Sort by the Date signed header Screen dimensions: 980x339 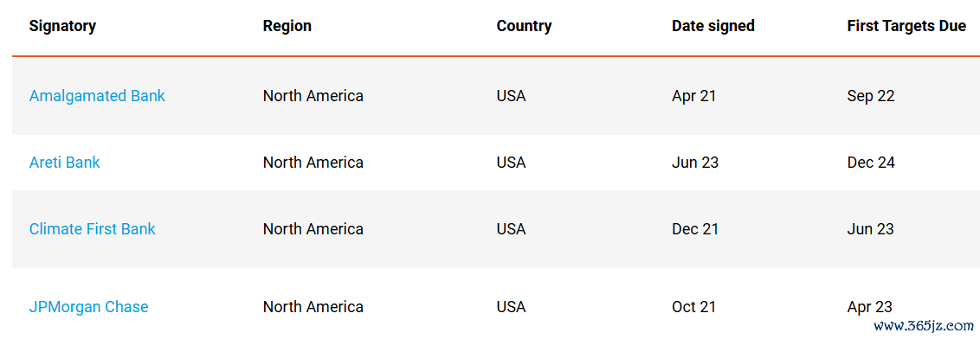[713, 26]
